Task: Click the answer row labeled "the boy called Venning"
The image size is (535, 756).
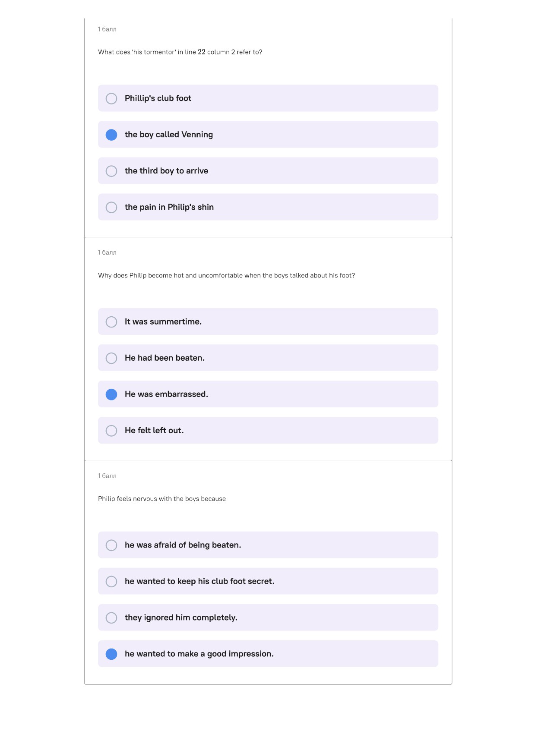Action: tap(268, 135)
